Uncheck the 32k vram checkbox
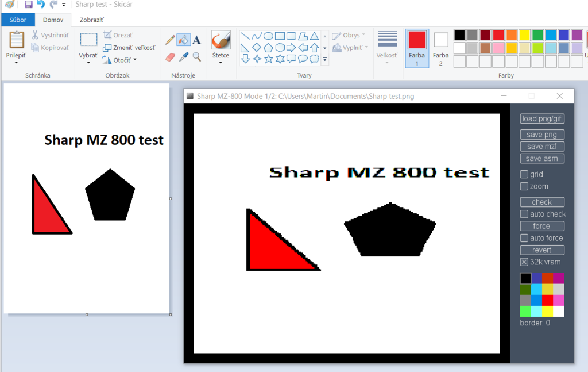Image resolution: width=588 pixels, height=372 pixels. point(524,262)
